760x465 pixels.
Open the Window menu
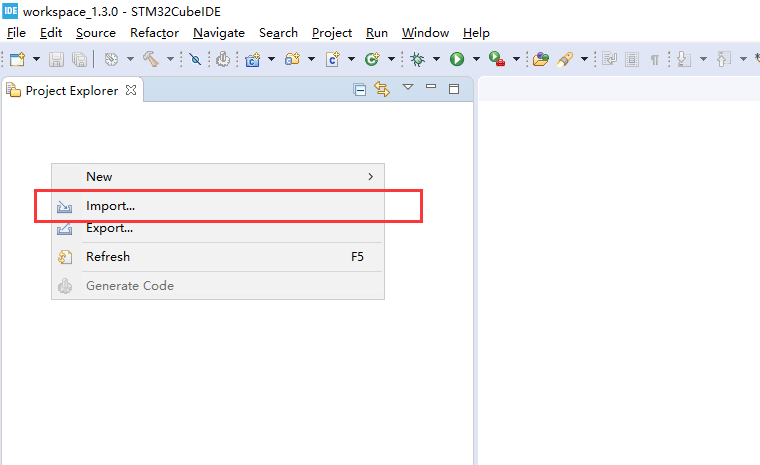(x=426, y=33)
